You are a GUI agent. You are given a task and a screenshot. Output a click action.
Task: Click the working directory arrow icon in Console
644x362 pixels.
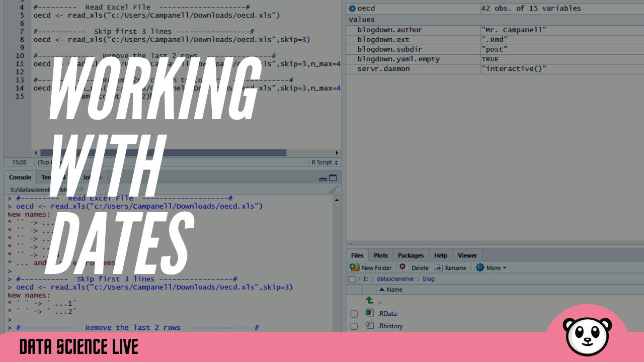click(x=80, y=190)
